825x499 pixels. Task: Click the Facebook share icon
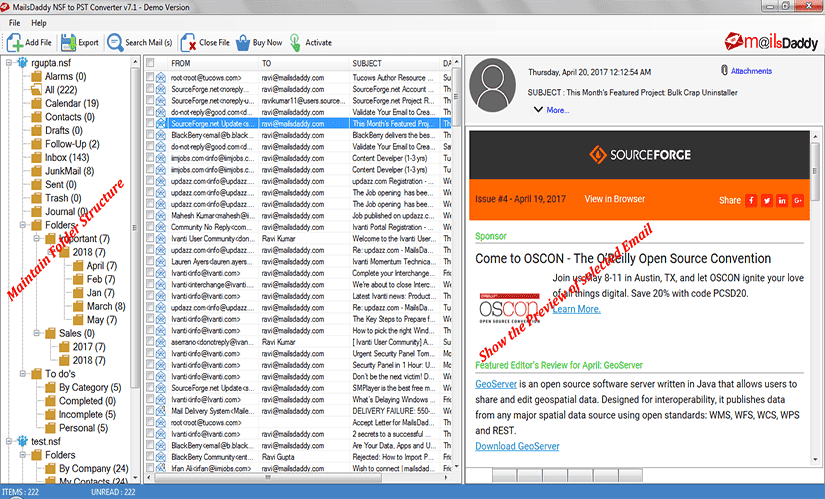click(751, 201)
